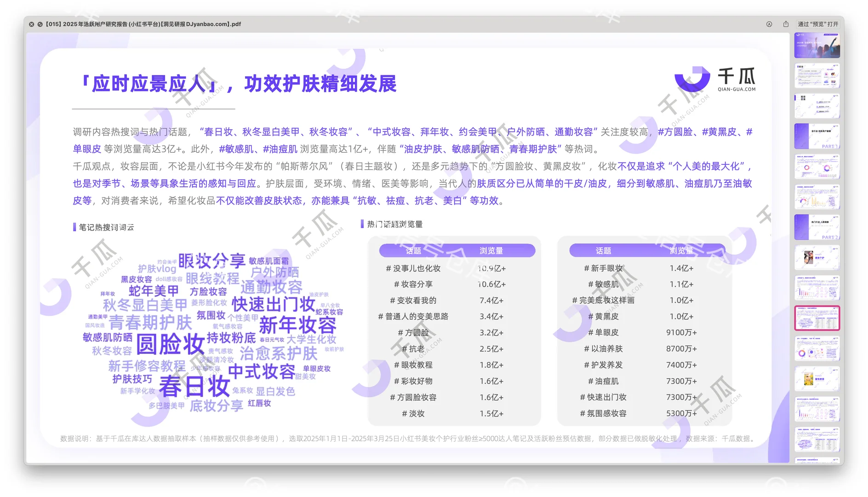
Task: Open the Markup annotation tool
Action: point(768,24)
